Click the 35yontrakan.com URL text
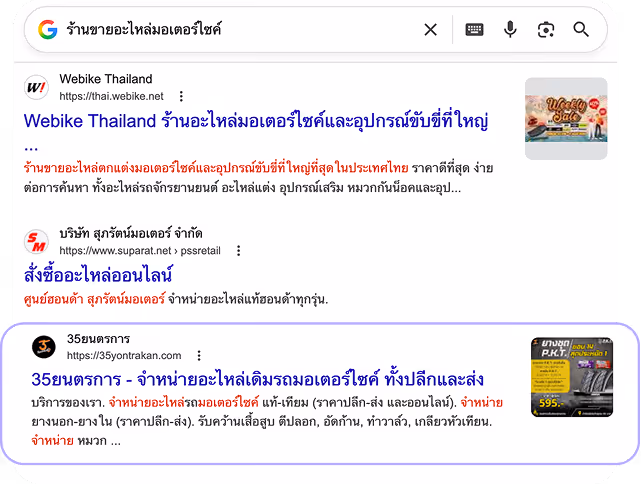The width and height of the screenshot is (641, 484). 124,356
